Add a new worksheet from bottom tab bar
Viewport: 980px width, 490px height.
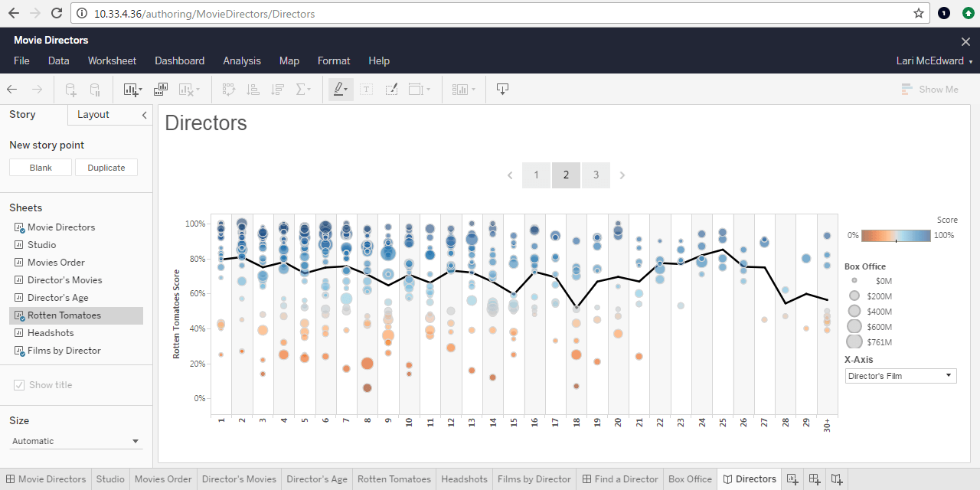pos(792,479)
